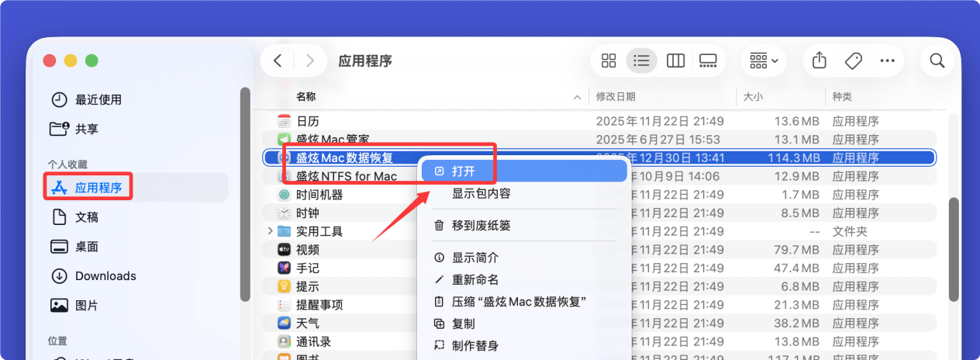Go back with the left chevron button
The height and width of the screenshot is (360, 980).
278,61
